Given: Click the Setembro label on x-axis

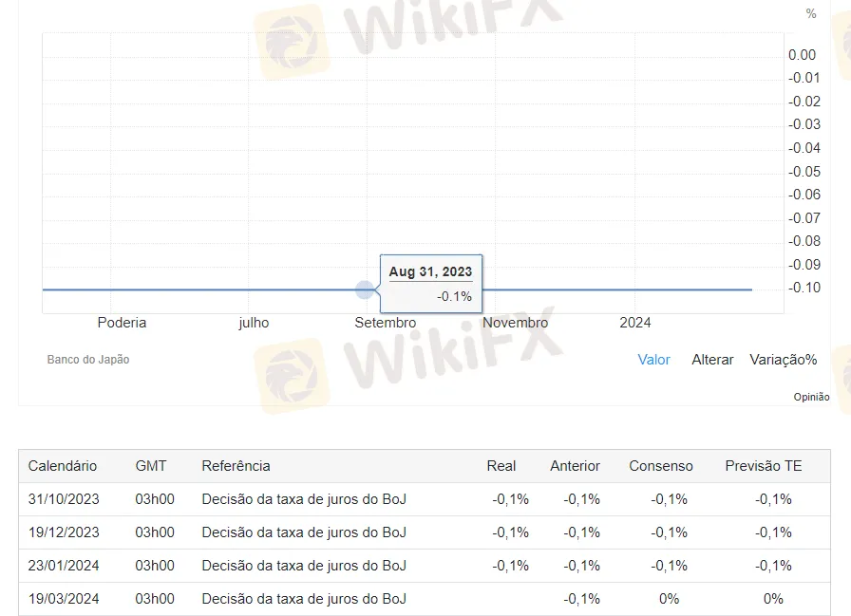Looking at the screenshot, I should [386, 323].
